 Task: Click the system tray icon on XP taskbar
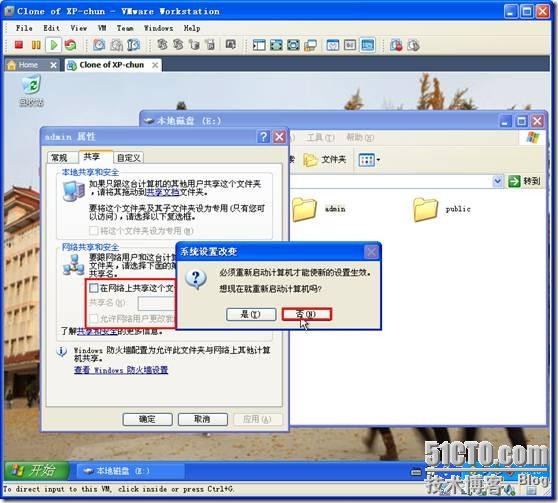[x=415, y=472]
